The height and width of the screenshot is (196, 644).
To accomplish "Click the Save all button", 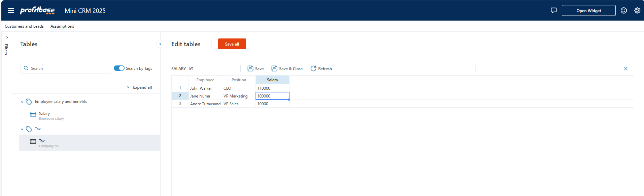I will click(x=232, y=44).
